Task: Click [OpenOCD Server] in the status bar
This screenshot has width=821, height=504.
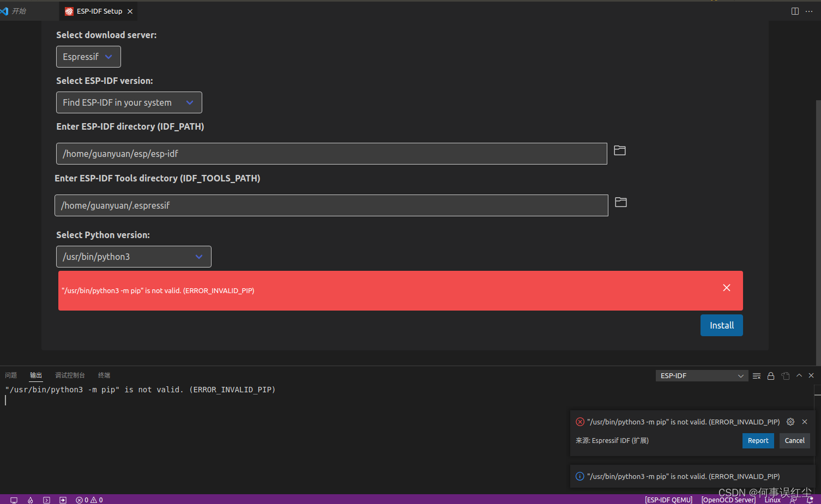Action: click(x=729, y=500)
